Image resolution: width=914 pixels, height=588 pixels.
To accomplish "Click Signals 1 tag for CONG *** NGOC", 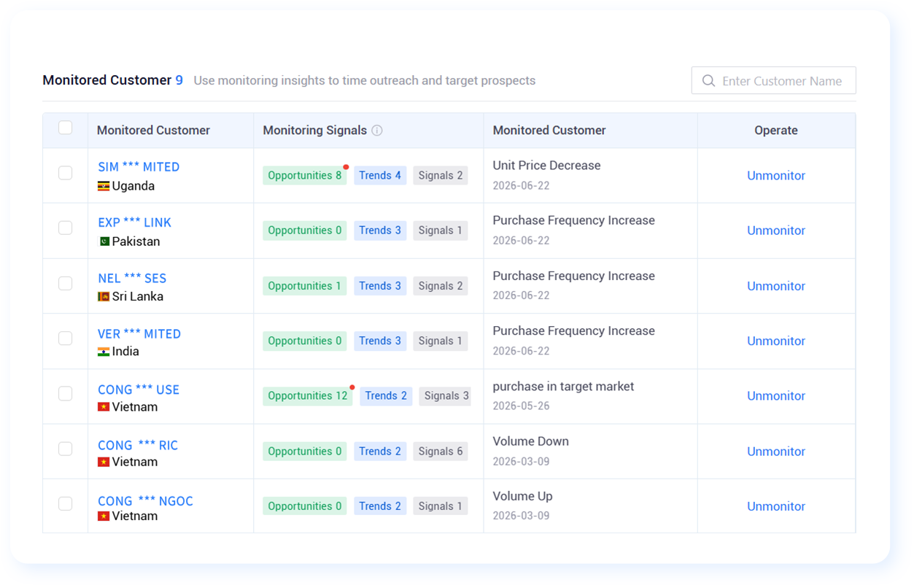I will click(x=441, y=506).
